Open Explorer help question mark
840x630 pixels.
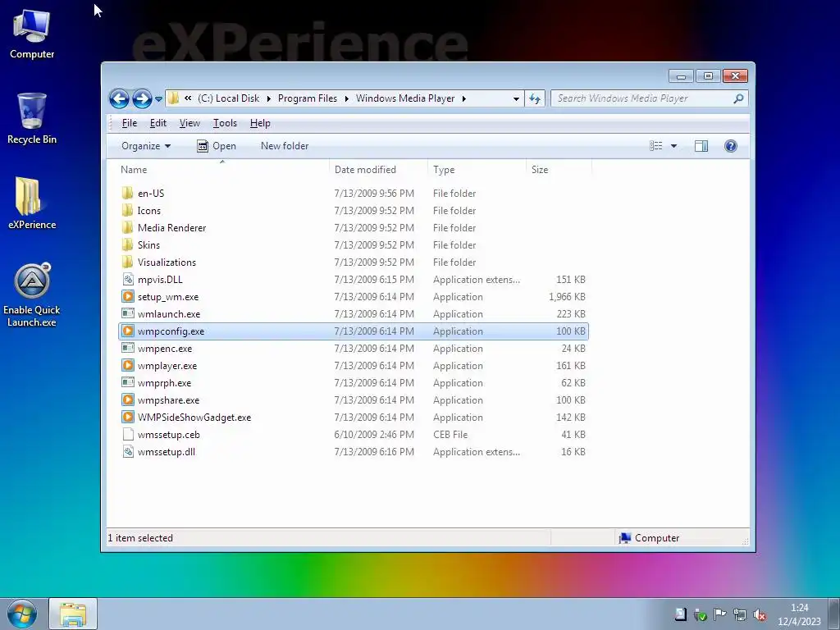click(x=731, y=146)
